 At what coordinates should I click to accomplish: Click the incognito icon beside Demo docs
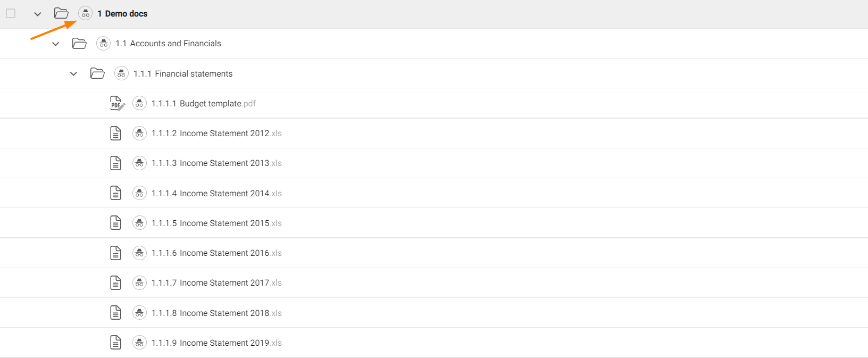coord(85,13)
